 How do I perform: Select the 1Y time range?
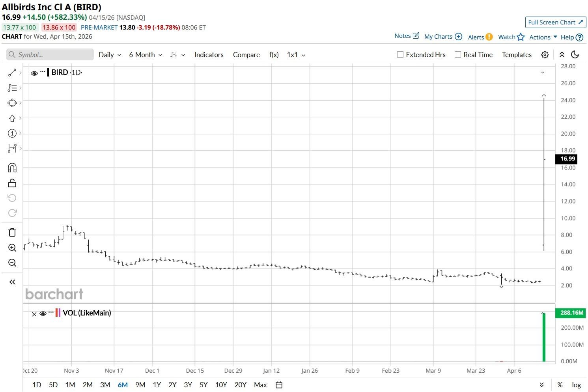(157, 385)
